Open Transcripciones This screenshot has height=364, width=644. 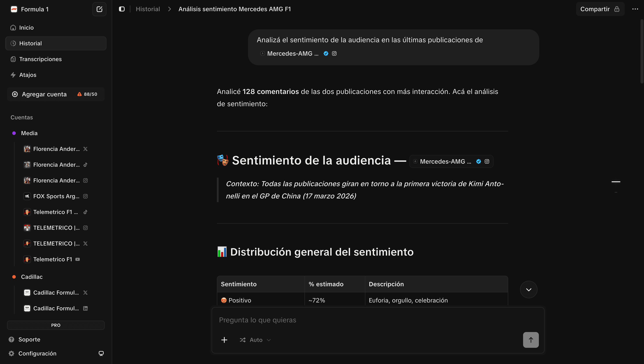(x=56, y=59)
